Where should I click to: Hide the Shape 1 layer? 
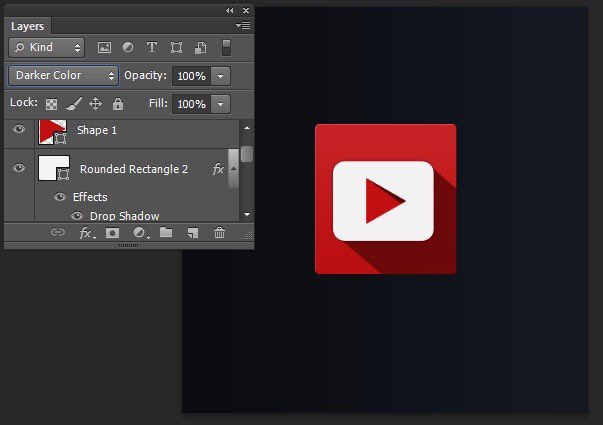pyautogui.click(x=19, y=129)
